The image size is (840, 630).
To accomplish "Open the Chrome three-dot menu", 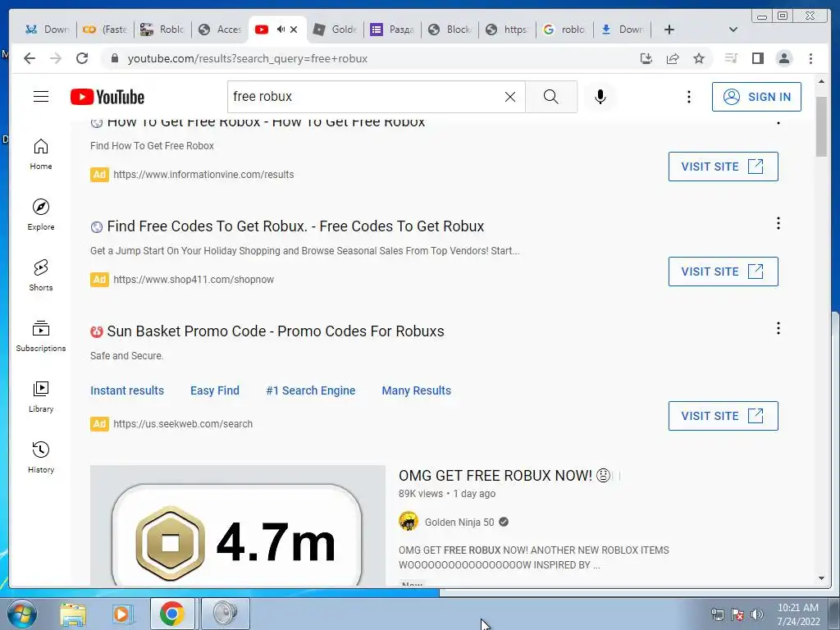I will [810, 58].
